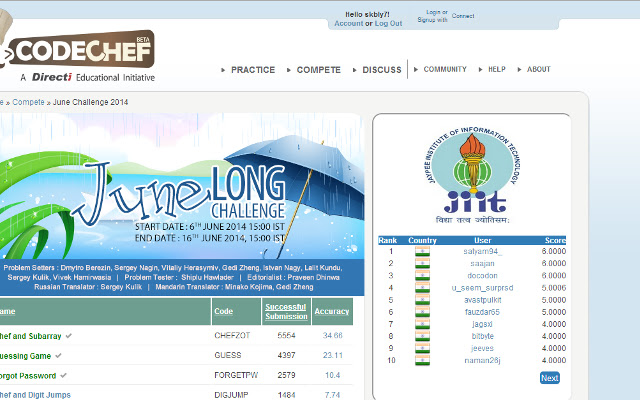Screen dimensions: 640x400
Task: Click accuracy value 23.11
Action: (x=333, y=355)
